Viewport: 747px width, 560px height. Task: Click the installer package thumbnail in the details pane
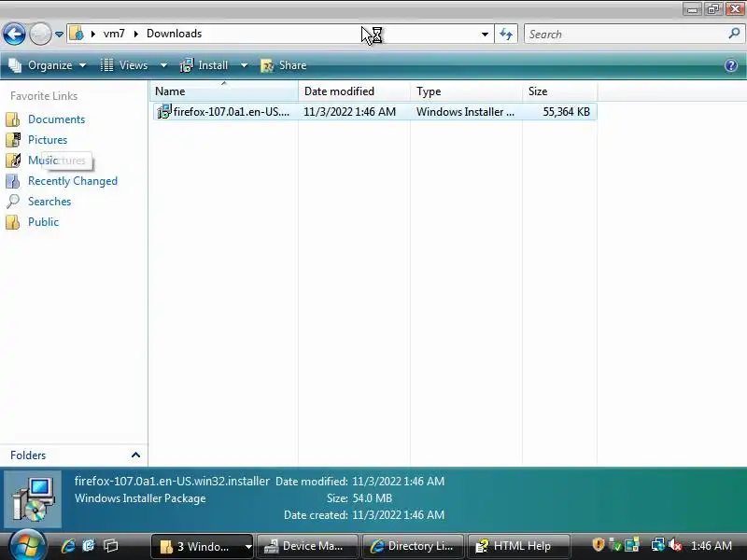(33, 499)
